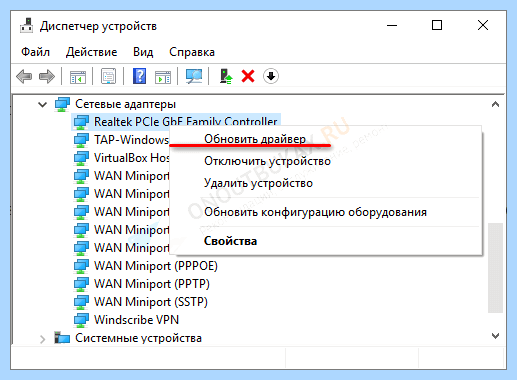Choose Отключить устройство in context menu
Screen dimensions: 517x380
pos(326,161)
